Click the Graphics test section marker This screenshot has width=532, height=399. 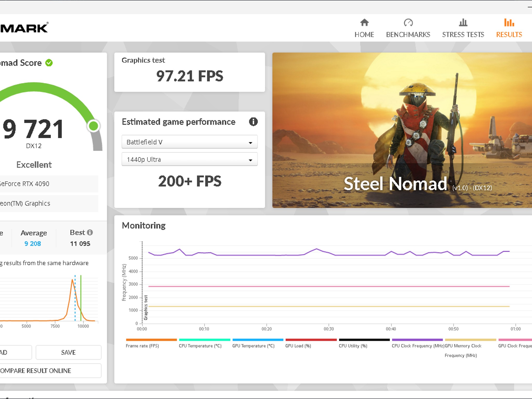click(x=146, y=307)
